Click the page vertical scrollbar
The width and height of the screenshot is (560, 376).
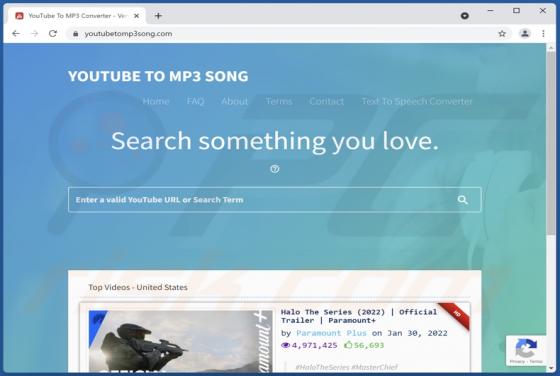tap(551, 143)
